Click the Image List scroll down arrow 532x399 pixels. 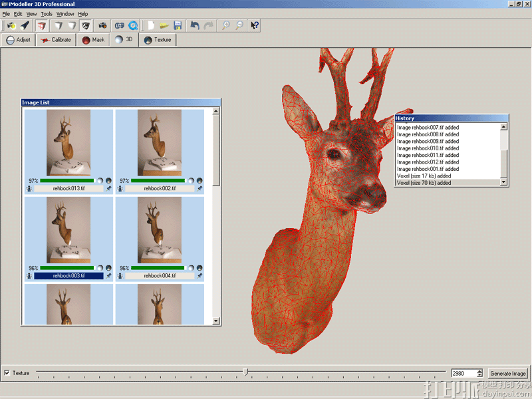coord(216,321)
